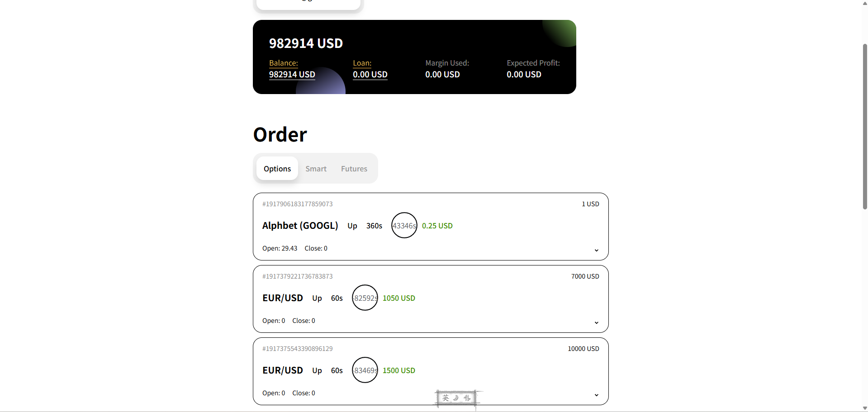Expand the Alphbet (GOOGL) order details chevron

click(596, 250)
